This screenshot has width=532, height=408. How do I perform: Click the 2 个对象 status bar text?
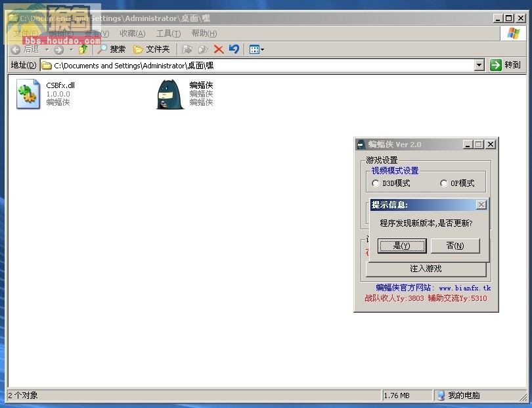coord(23,396)
